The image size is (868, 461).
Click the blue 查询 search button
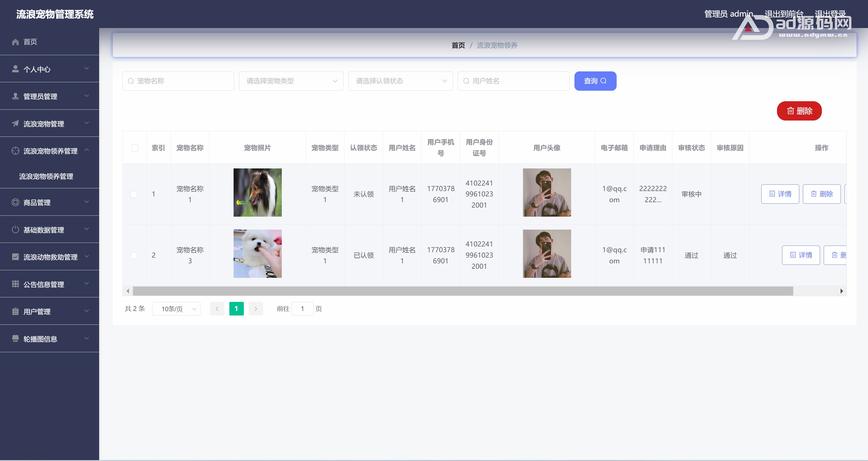[x=595, y=81]
